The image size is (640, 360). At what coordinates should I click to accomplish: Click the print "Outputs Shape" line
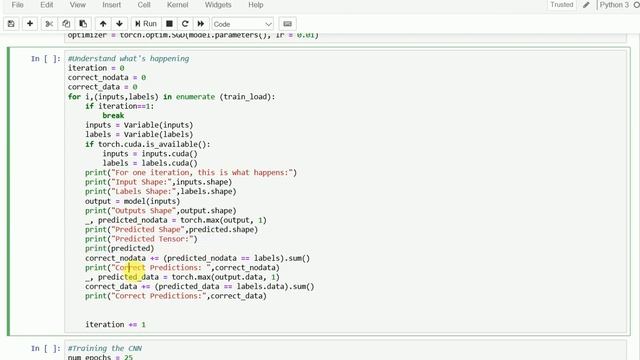[161, 211]
